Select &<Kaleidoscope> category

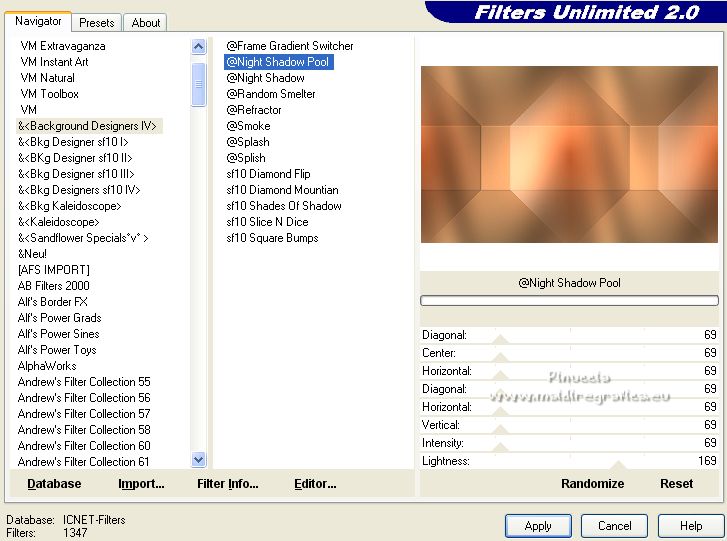(x=58, y=222)
